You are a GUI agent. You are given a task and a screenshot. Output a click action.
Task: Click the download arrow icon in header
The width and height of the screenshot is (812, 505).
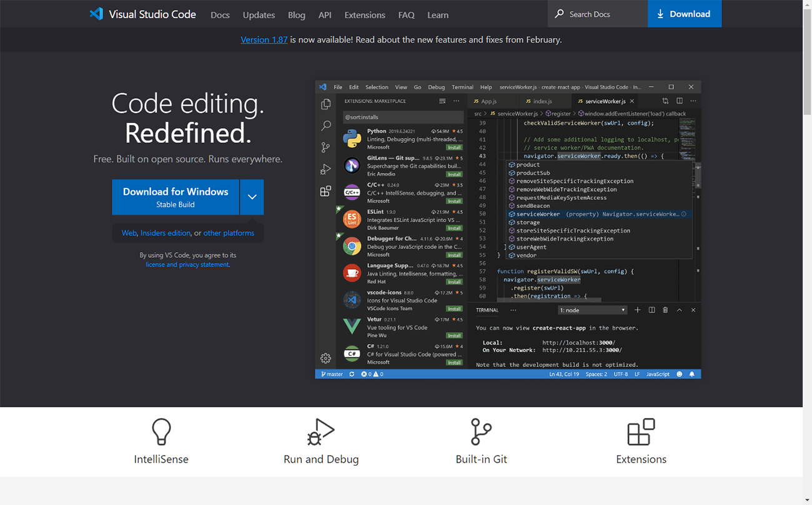[660, 14]
